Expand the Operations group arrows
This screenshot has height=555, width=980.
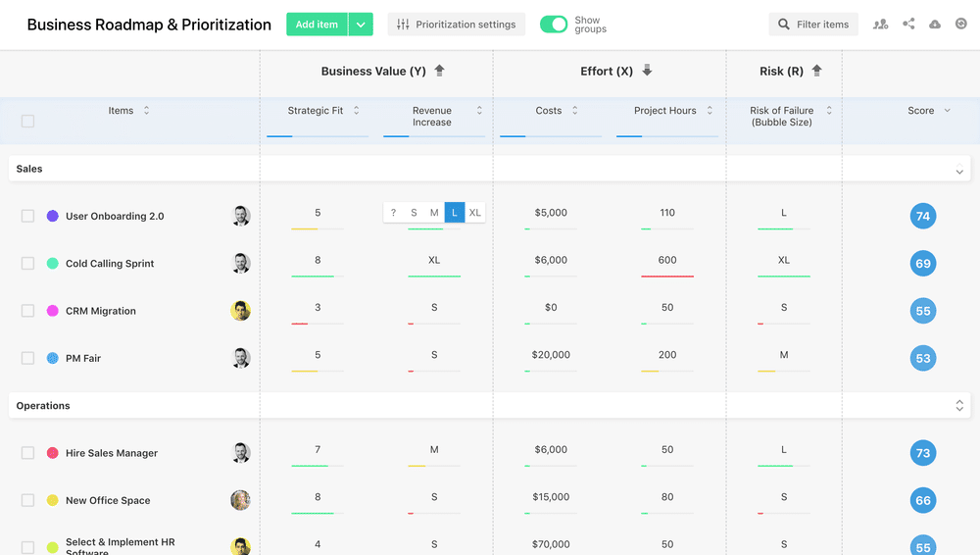[959, 406]
